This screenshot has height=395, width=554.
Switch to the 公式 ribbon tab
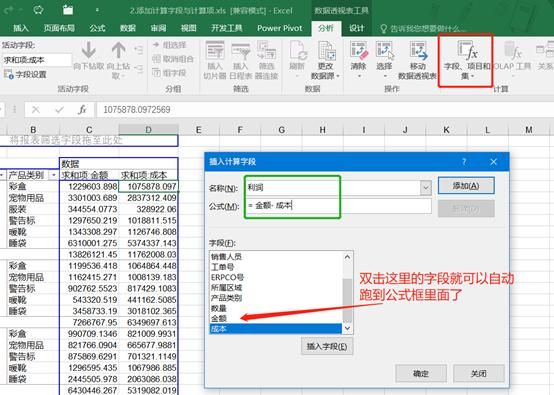point(98,28)
